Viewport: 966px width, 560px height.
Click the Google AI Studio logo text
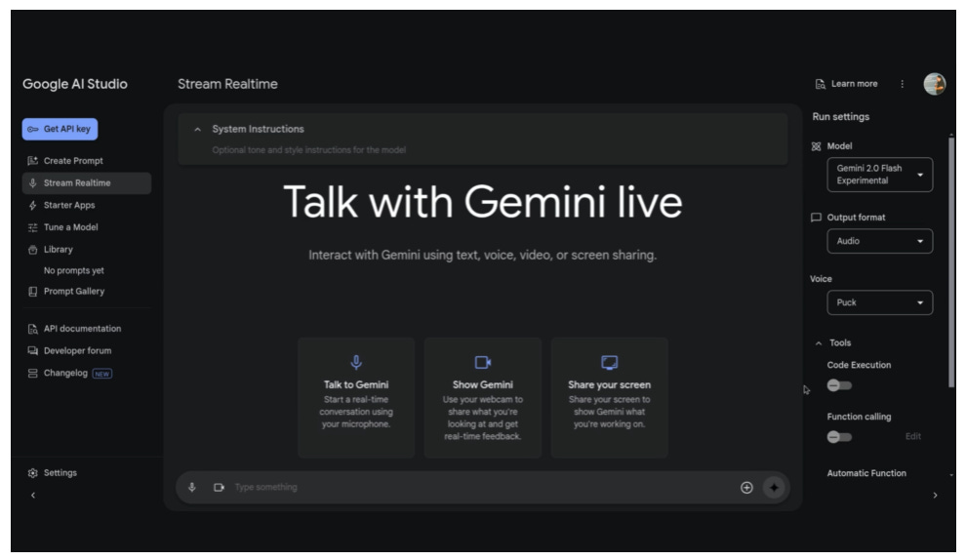click(x=75, y=84)
